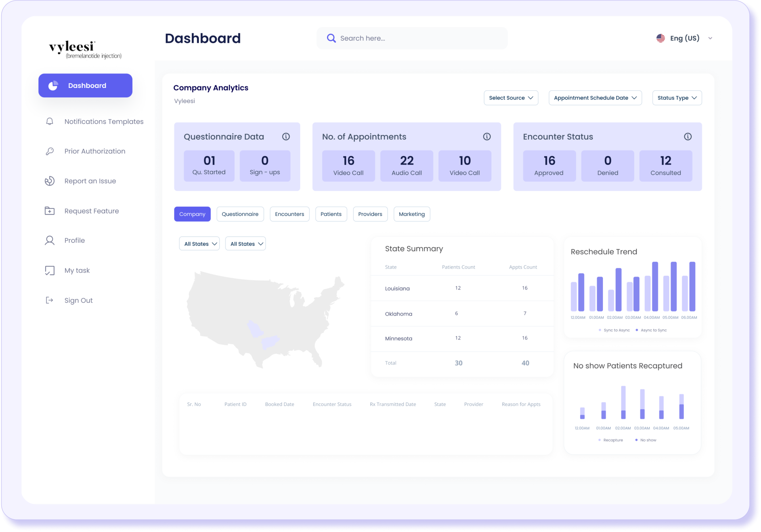Open Questionnaire Data info icon
Image resolution: width=761 pixels, height=532 pixels.
(286, 137)
